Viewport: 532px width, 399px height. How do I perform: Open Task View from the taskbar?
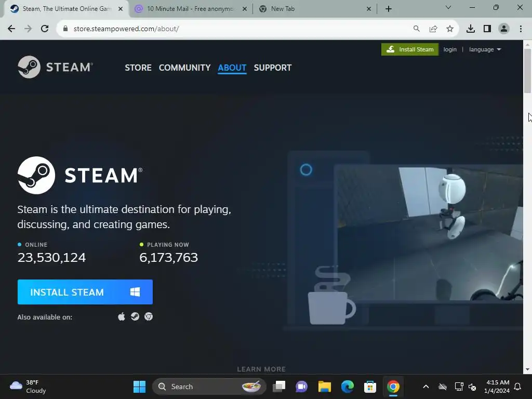point(279,387)
